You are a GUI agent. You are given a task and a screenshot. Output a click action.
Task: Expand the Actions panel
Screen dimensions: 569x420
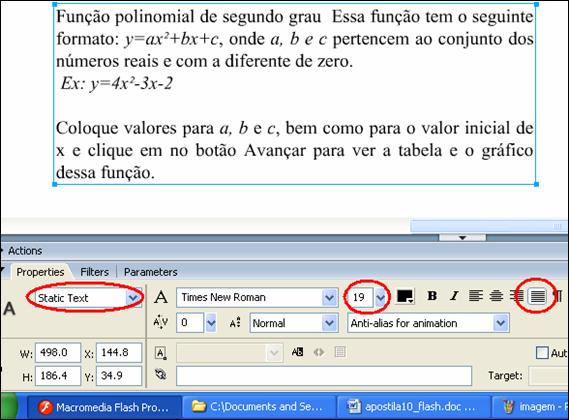click(25, 251)
